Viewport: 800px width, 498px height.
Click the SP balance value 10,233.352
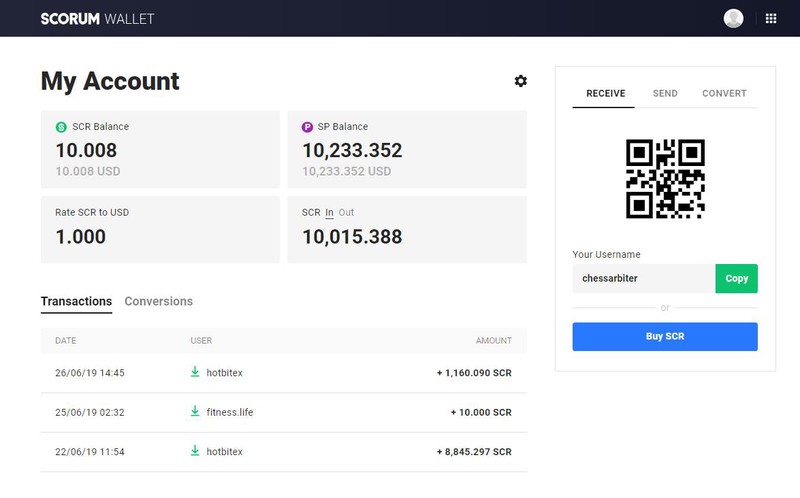coord(352,150)
